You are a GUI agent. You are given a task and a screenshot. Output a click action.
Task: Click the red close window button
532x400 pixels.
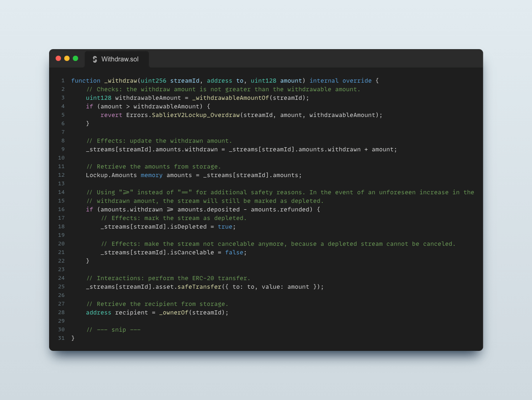(x=58, y=58)
